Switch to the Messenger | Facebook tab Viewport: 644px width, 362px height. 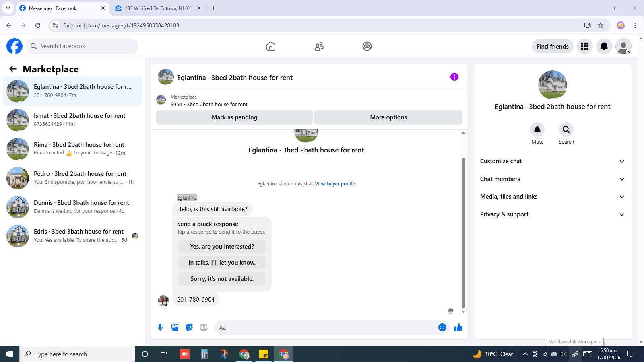click(x=62, y=8)
